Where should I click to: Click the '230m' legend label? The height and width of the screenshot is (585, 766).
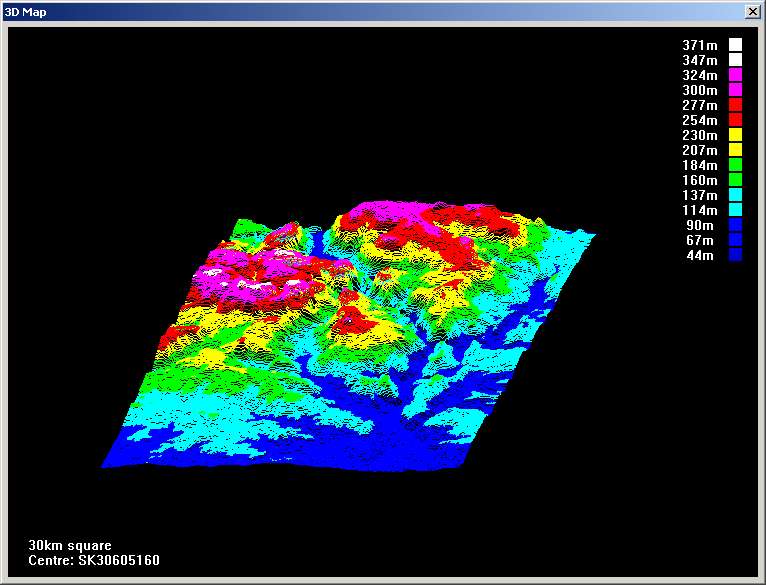700,135
